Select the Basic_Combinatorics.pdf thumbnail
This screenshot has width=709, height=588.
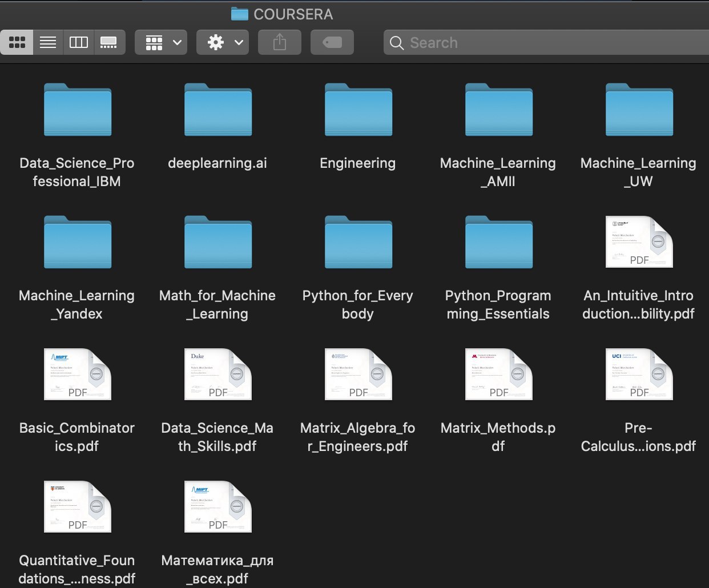coord(78,374)
